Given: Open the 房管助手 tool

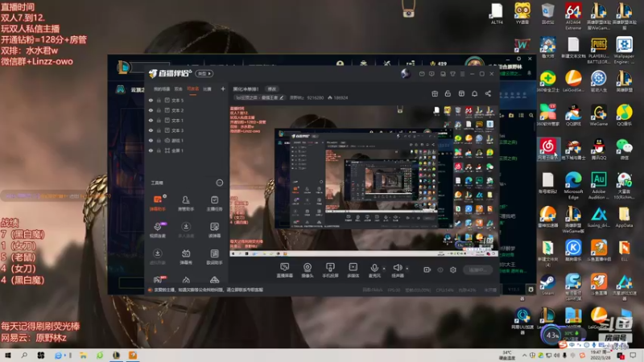Looking at the screenshot, I should (x=186, y=203).
